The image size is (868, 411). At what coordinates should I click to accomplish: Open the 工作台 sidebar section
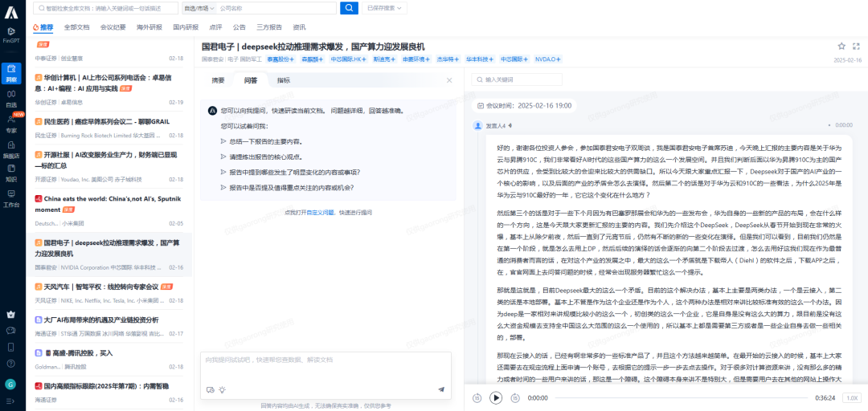click(11, 197)
